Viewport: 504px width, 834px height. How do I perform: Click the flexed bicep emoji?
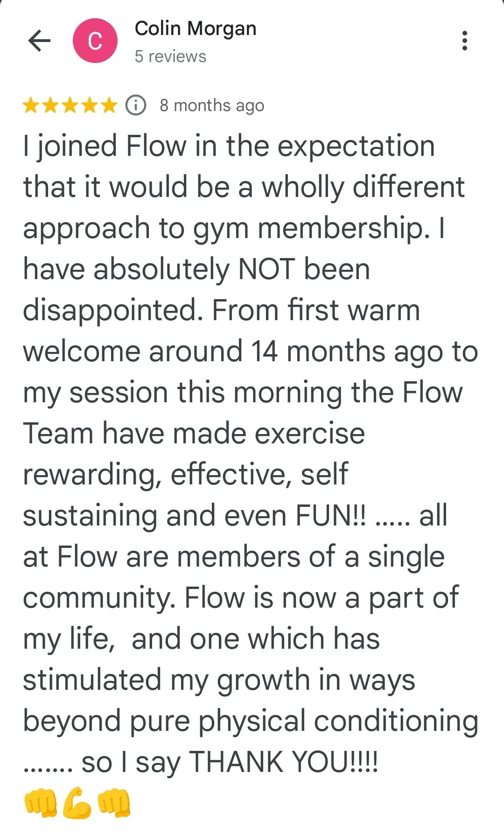(77, 803)
